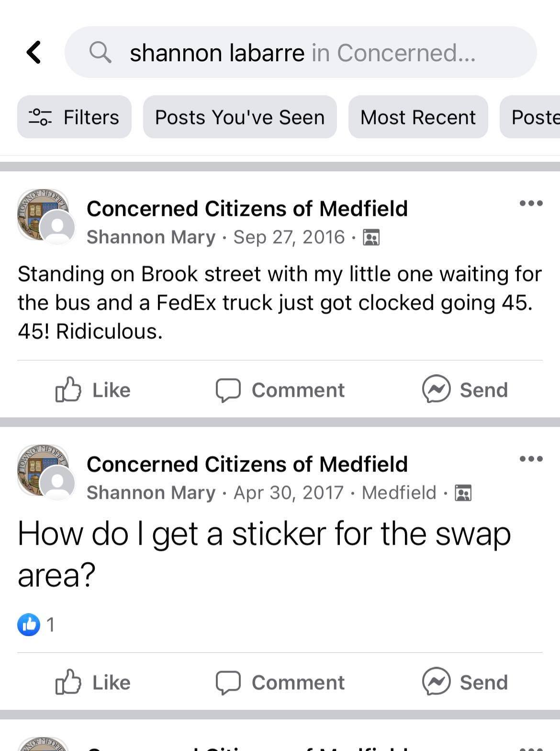Screen dimensions: 560x751
Task: Tap blue like reaction icon on swap post
Action: coord(29,625)
